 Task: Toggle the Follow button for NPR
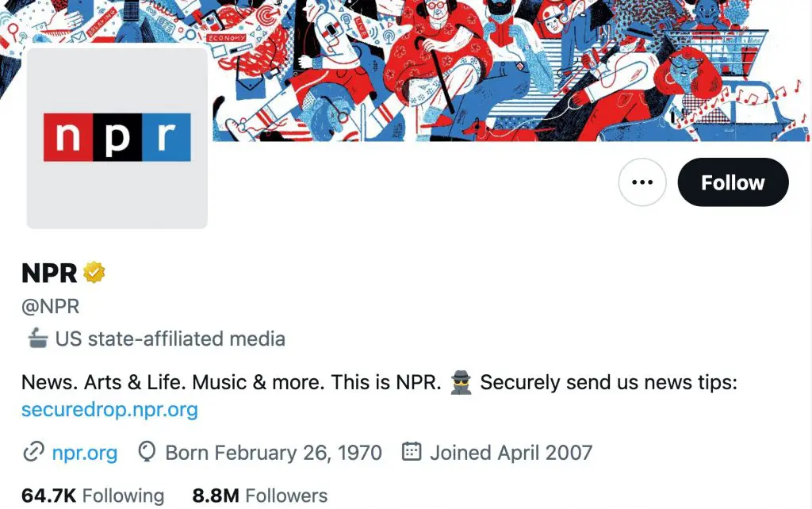point(732,182)
